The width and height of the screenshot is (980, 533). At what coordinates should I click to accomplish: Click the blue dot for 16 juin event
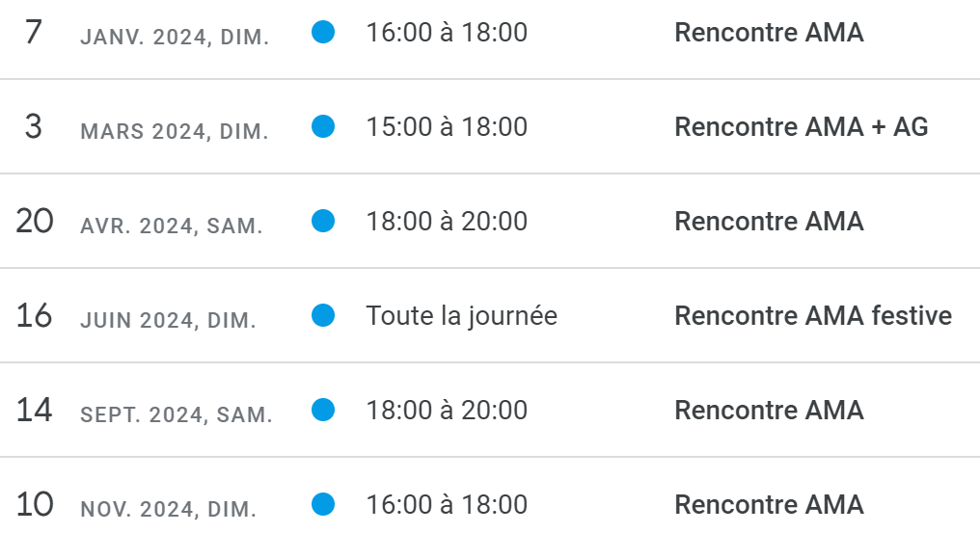tap(323, 315)
